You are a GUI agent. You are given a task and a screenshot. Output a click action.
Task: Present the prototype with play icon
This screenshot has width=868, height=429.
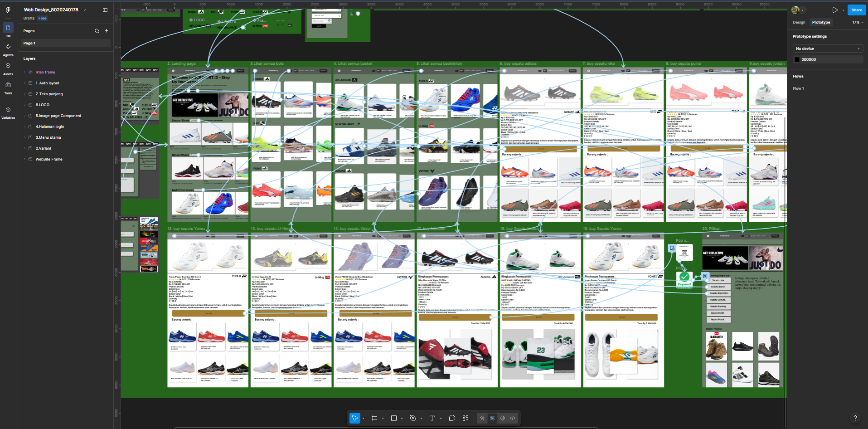click(835, 10)
